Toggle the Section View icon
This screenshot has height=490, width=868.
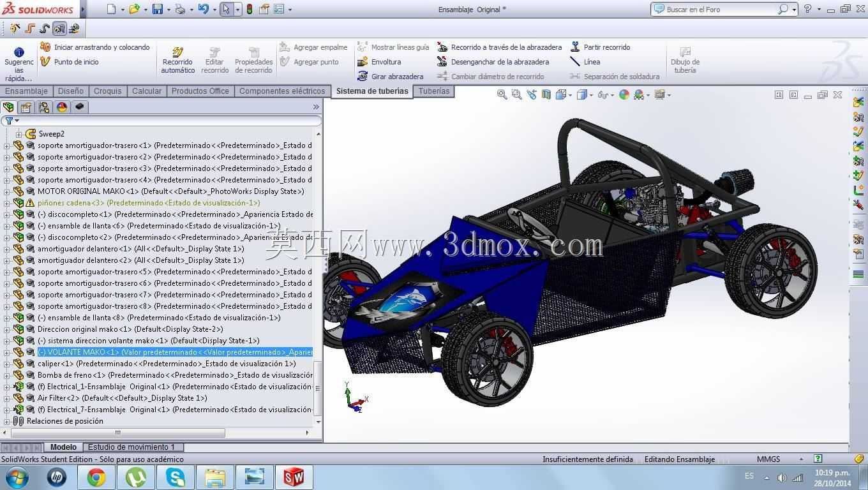[x=546, y=94]
